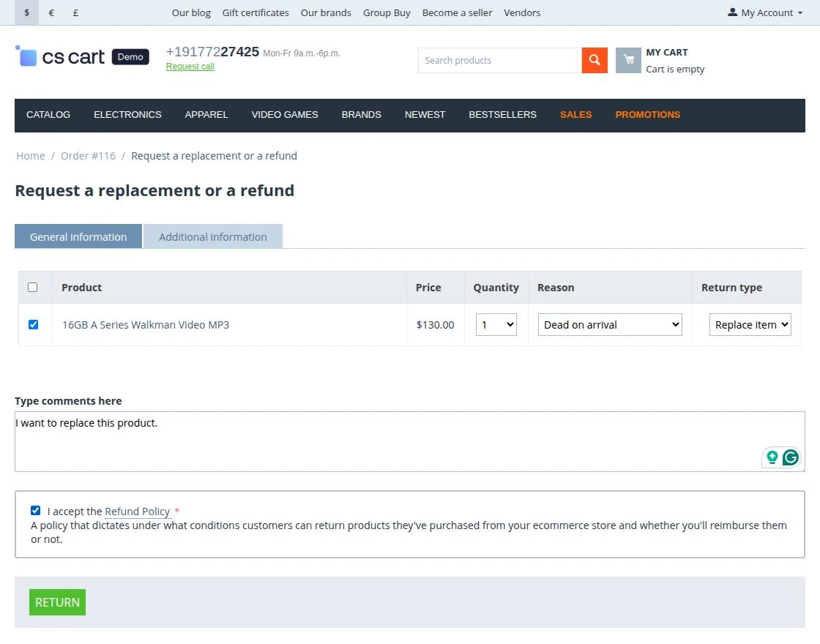Open the Quantity dropdown
This screenshot has width=820, height=644.
[496, 325]
